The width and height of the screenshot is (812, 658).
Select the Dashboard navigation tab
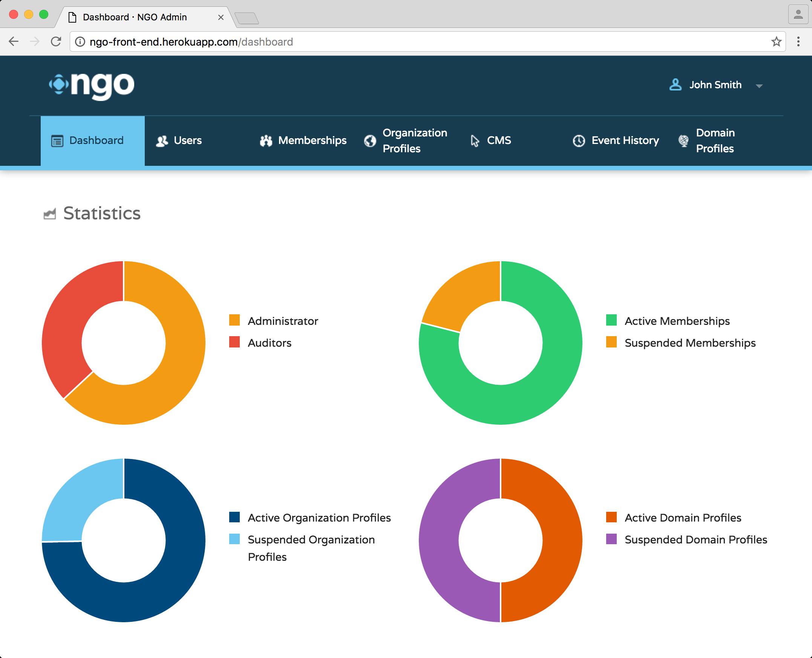coord(93,141)
